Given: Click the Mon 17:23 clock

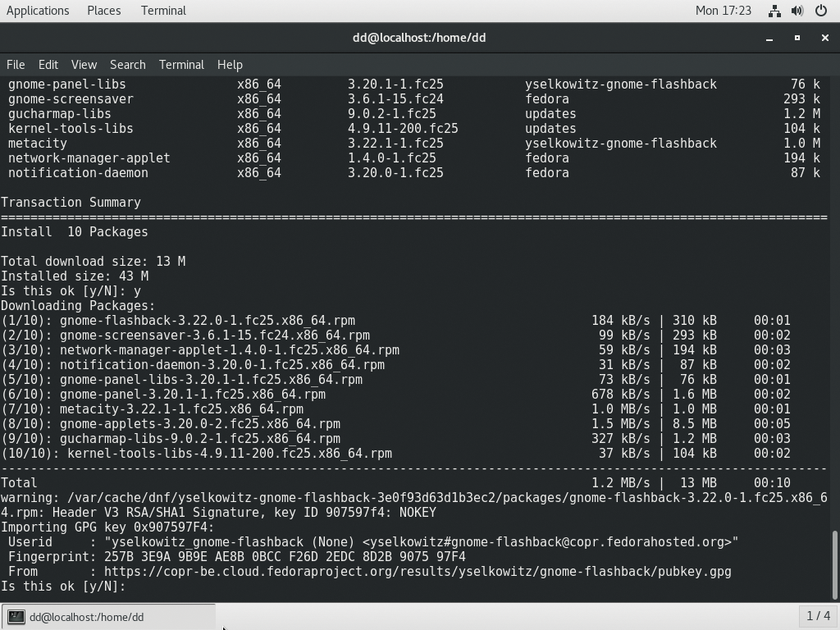Looking at the screenshot, I should tap(724, 11).
